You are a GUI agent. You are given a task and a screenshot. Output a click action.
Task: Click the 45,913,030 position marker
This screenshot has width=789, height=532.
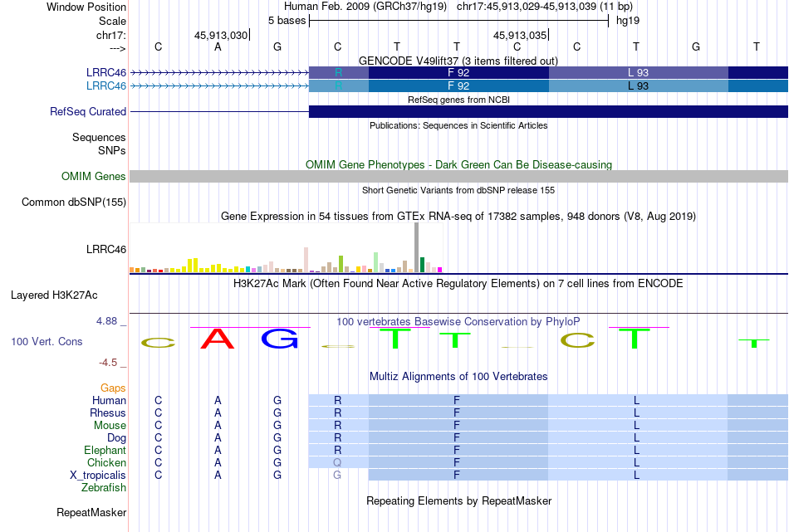coord(221,35)
